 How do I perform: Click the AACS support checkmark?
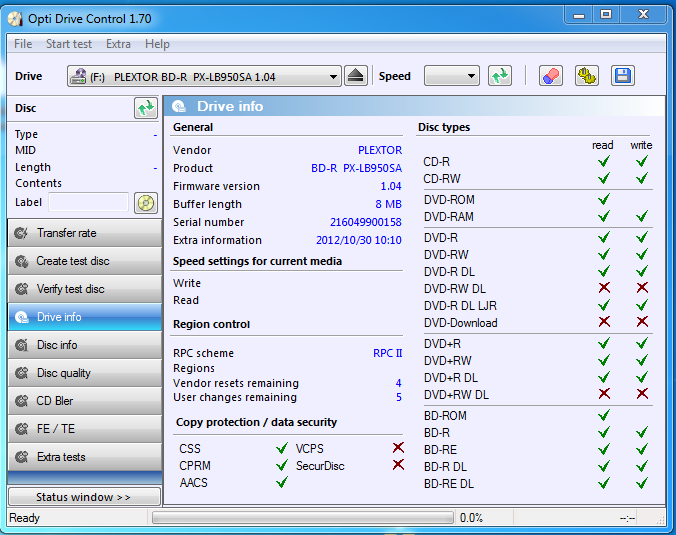pos(282,482)
